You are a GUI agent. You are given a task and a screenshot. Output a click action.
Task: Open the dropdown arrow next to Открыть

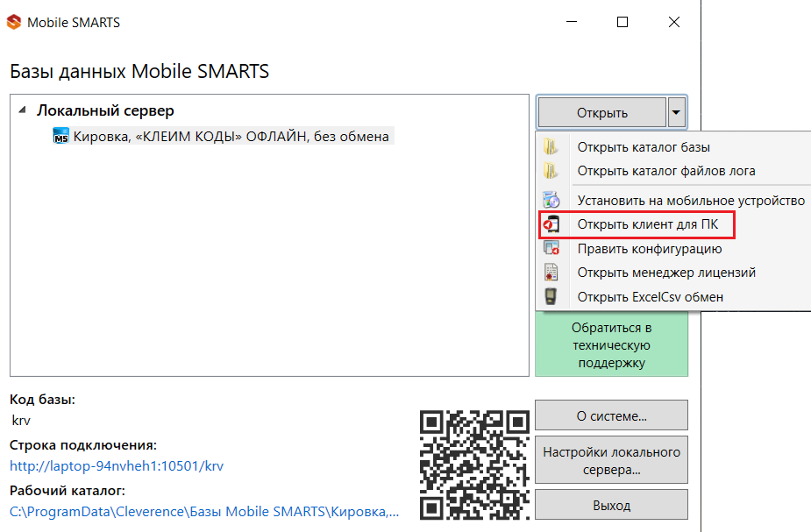click(x=676, y=112)
